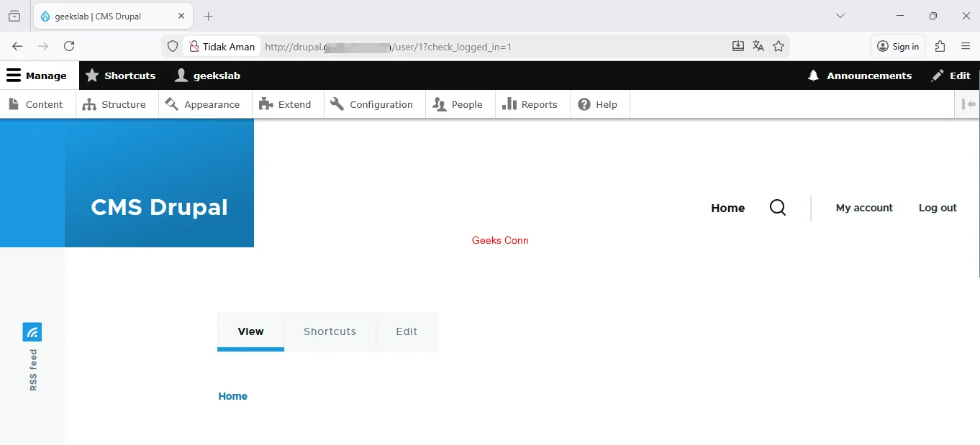This screenshot has height=445, width=980.
Task: Click the search magnifier in the site header
Action: coord(778,208)
